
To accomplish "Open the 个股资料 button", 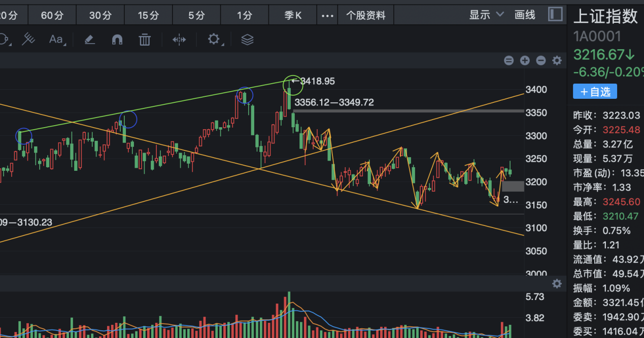I will [x=365, y=15].
